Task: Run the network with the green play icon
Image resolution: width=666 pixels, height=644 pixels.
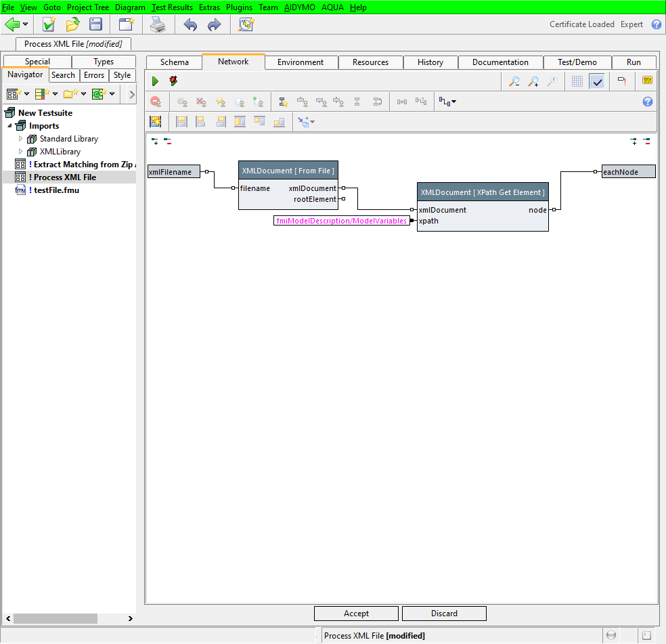Action: point(155,81)
